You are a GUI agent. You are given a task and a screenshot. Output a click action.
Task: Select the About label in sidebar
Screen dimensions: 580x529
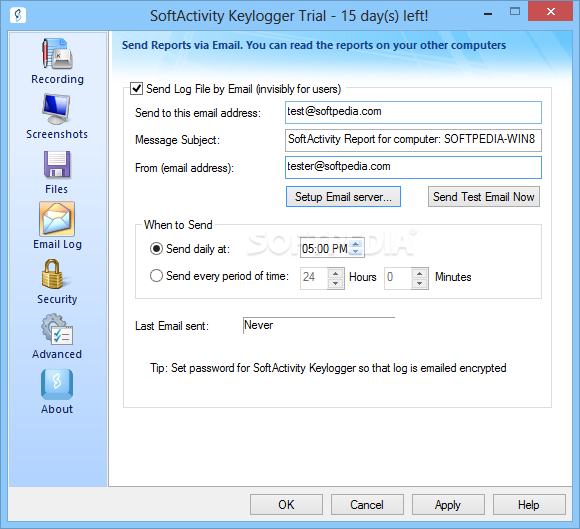[57, 409]
